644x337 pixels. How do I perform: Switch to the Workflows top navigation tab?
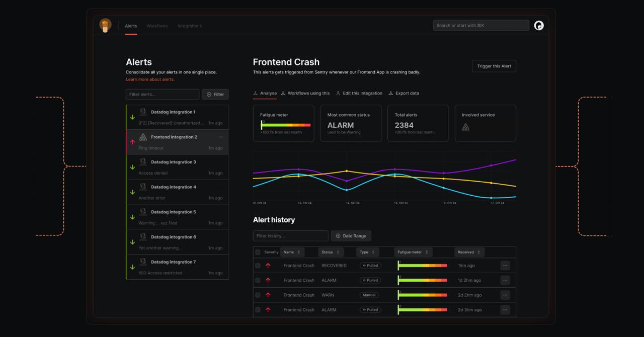click(x=157, y=26)
